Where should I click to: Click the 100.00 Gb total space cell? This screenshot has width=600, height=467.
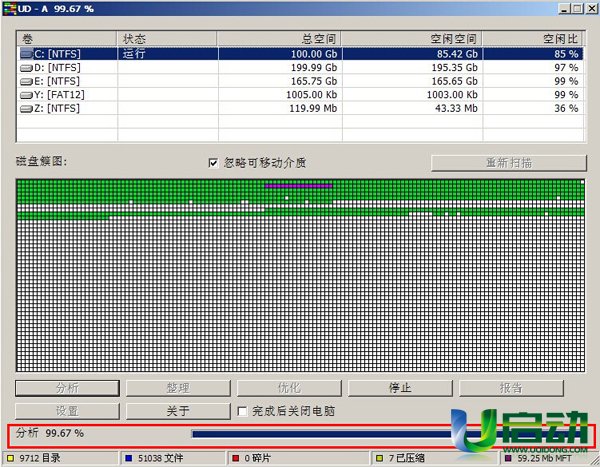tap(280, 54)
